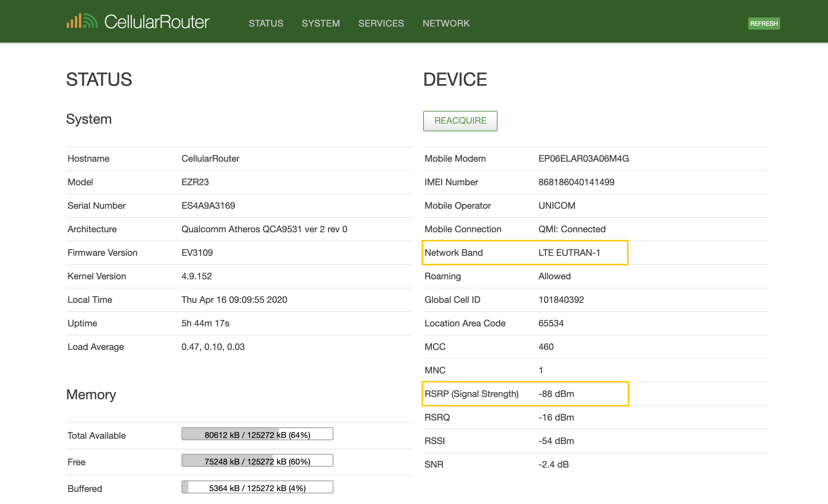Click the IMEI Number label
Viewport: 828px width, 504px height.
coord(451,182)
